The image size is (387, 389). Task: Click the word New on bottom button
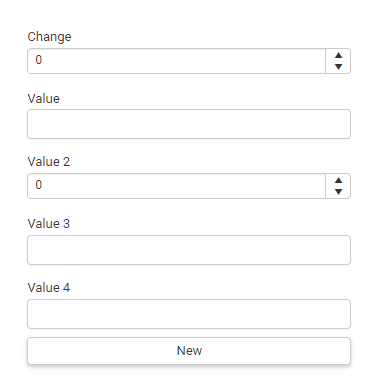189,351
